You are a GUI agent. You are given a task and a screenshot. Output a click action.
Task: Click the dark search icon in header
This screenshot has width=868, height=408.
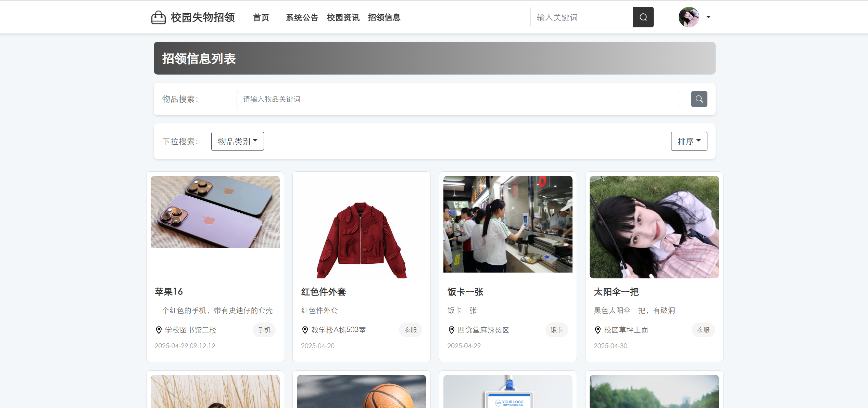[x=643, y=17]
